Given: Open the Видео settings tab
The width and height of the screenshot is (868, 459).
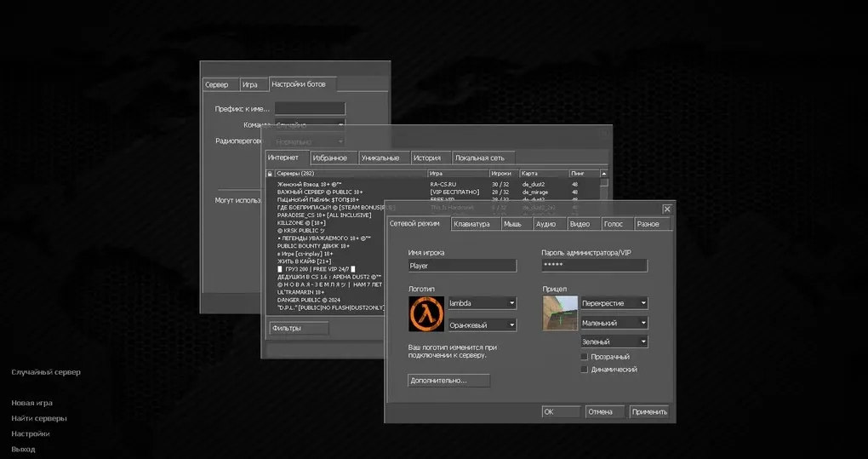Looking at the screenshot, I should pos(579,224).
